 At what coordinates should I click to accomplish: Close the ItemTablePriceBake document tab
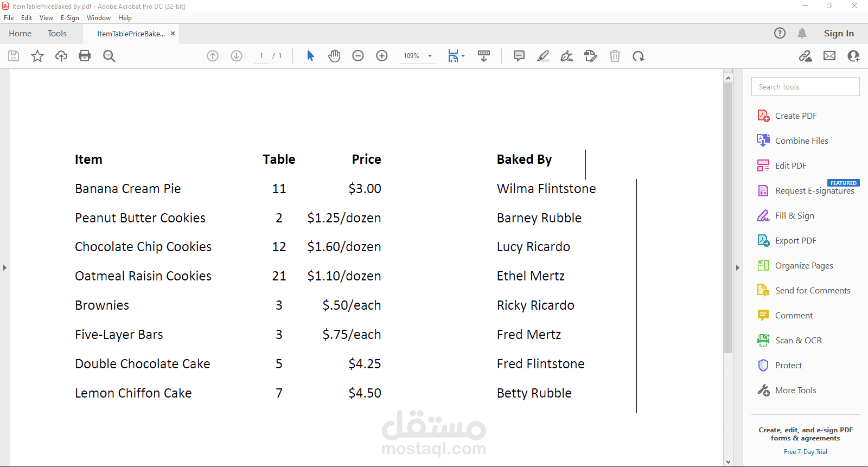tap(173, 34)
